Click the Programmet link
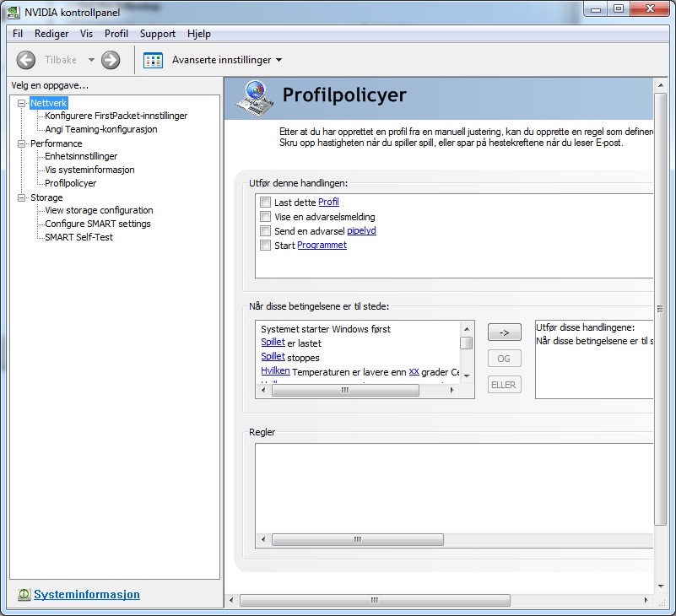The image size is (676, 616). coord(322,245)
